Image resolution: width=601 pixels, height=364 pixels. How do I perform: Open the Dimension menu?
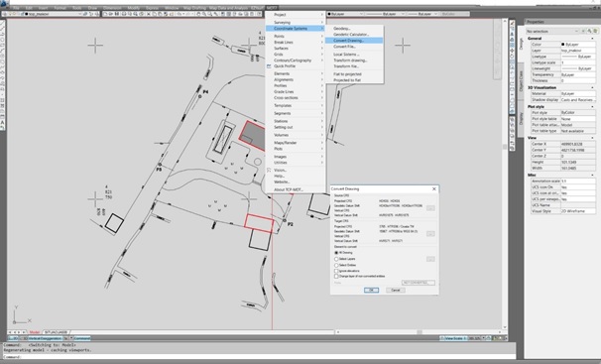coord(112,8)
